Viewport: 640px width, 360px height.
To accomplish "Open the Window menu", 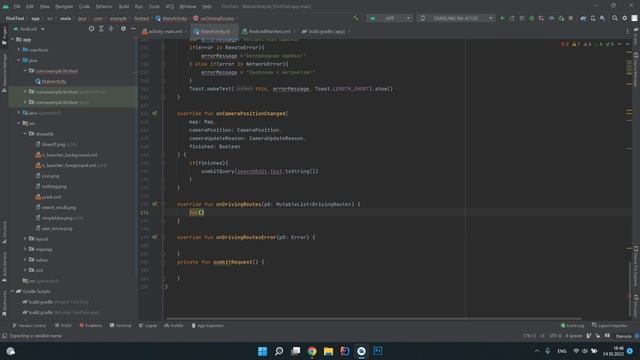I will pyautogui.click(x=188, y=7).
